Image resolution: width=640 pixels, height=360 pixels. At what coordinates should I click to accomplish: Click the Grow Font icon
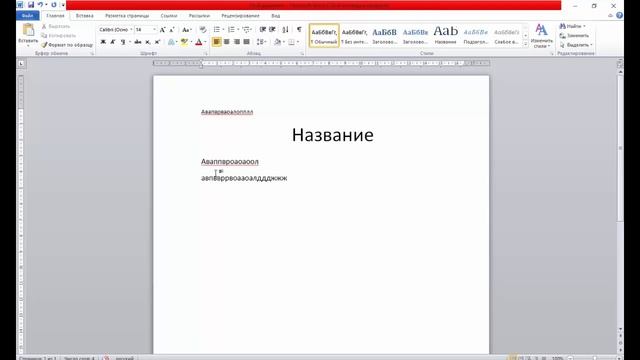[162, 30]
